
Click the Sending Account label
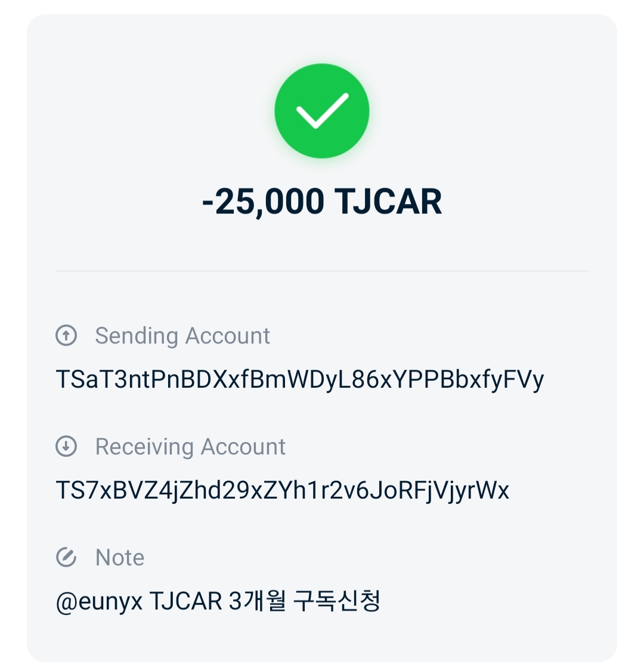(x=182, y=335)
